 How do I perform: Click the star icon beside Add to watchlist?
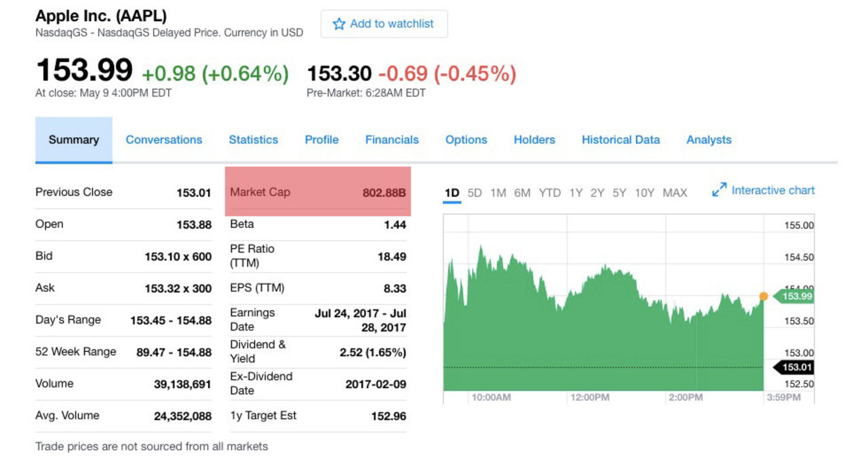tap(338, 24)
